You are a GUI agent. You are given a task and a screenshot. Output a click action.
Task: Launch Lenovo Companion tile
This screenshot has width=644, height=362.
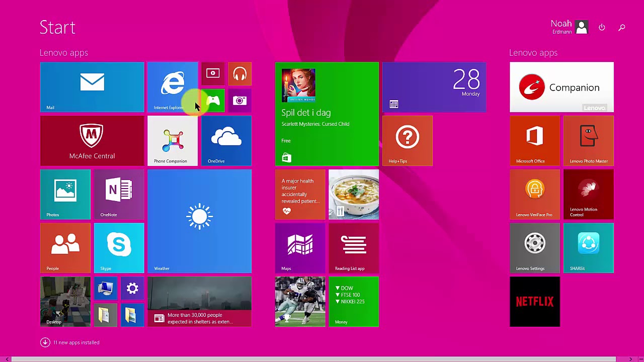pos(561,87)
